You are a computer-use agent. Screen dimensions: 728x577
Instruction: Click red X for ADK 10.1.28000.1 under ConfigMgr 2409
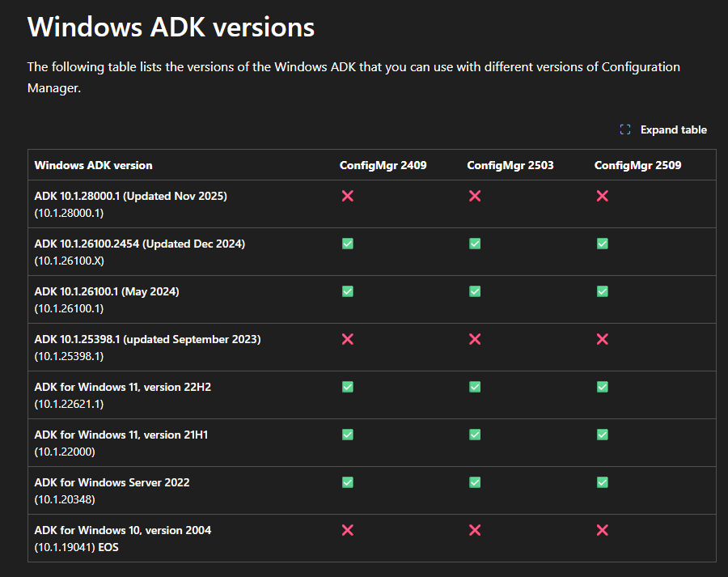(x=347, y=196)
